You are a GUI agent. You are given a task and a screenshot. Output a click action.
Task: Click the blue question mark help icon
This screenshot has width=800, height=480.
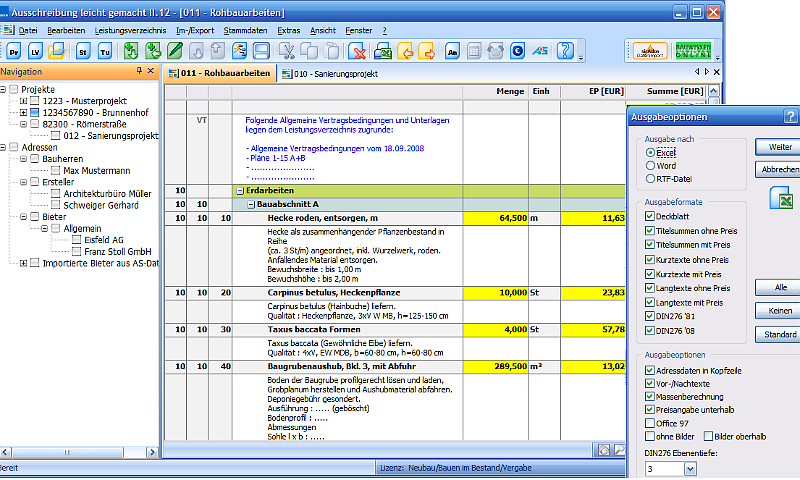565,51
